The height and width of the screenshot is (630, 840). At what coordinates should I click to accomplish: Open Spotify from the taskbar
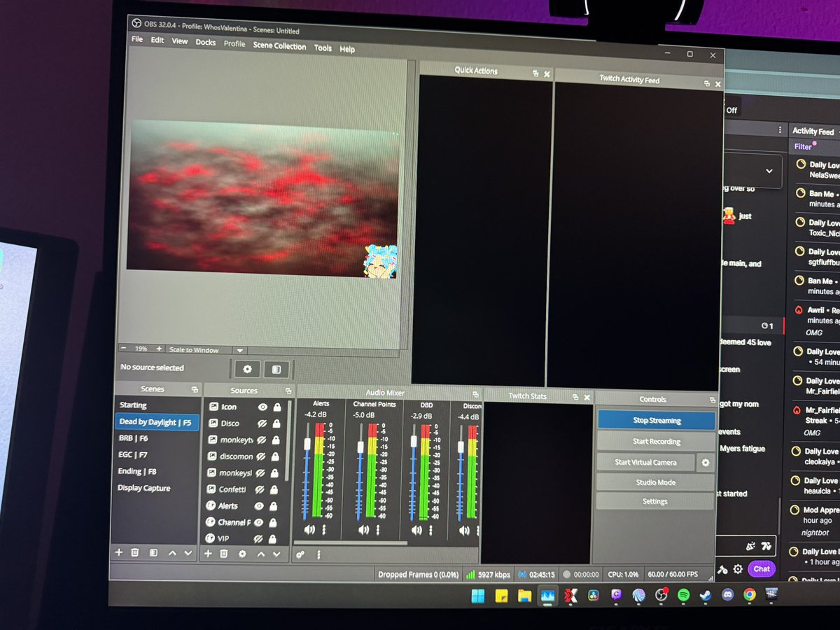(683, 595)
